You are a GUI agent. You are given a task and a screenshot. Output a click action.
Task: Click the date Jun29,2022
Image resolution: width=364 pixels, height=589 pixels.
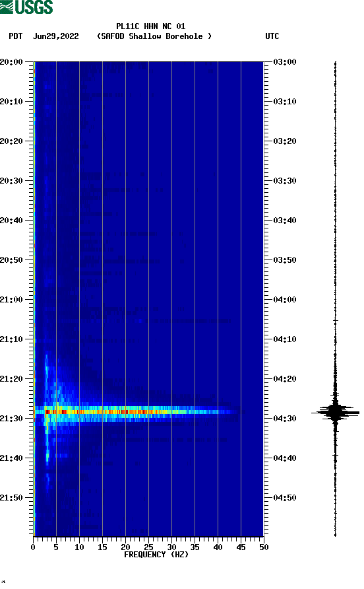tap(56, 36)
